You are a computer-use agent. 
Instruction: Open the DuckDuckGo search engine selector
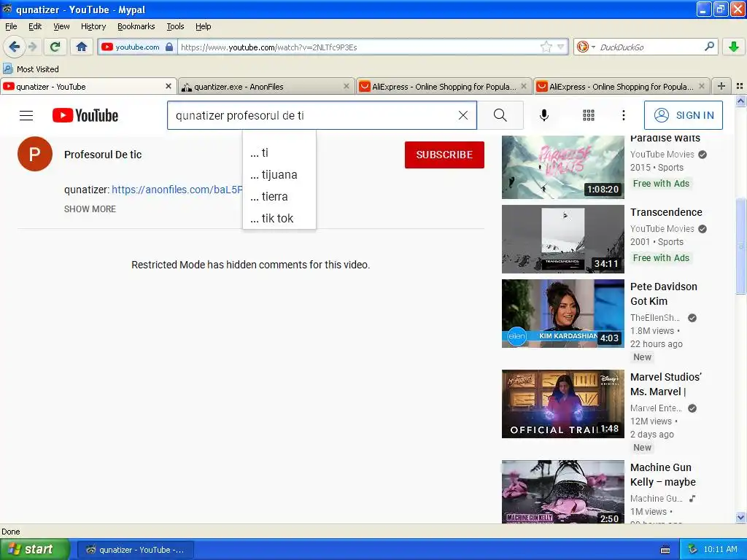click(586, 47)
